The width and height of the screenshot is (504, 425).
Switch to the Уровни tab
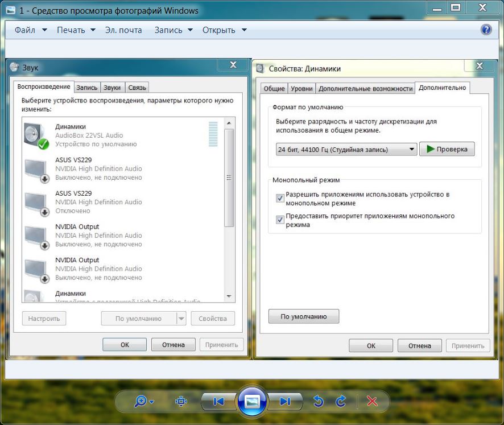coord(301,88)
